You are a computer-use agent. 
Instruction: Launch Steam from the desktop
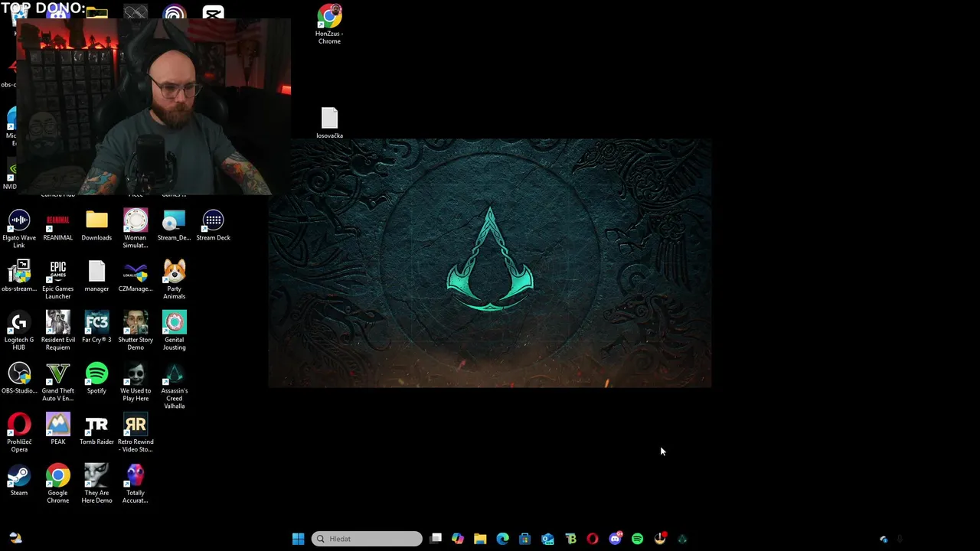tap(19, 481)
